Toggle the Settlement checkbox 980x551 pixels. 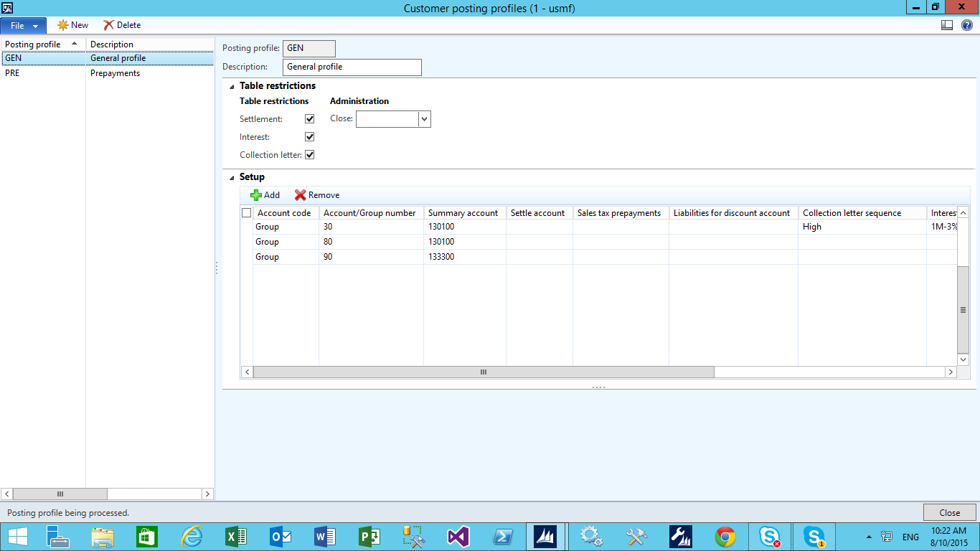[310, 119]
